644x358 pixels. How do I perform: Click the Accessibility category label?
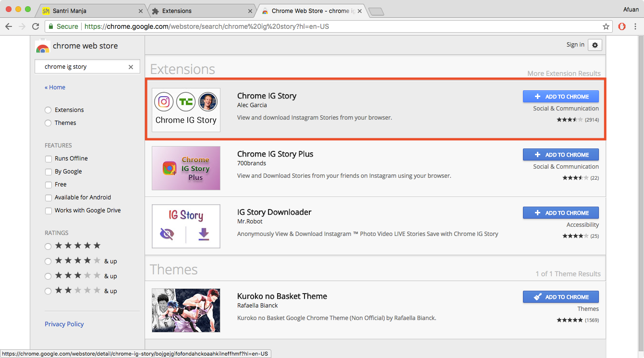583,225
